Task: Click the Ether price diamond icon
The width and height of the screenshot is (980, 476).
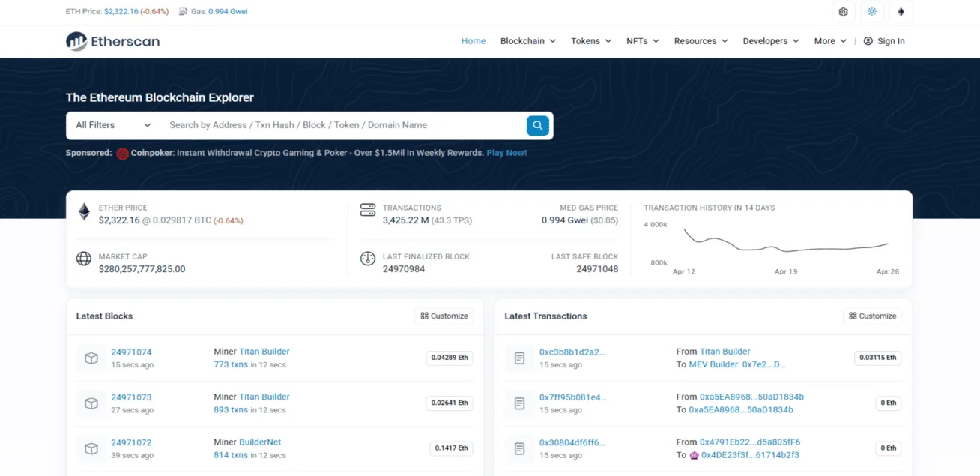Action: 84,211
